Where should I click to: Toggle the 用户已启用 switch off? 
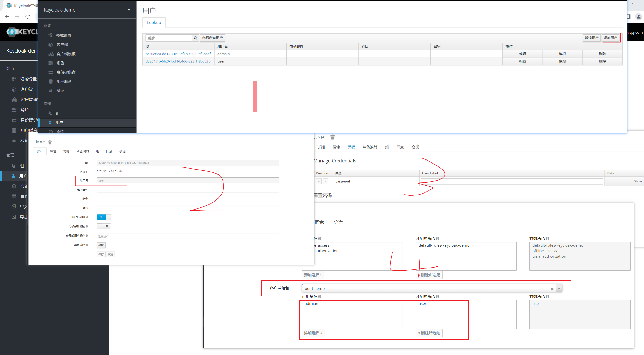tap(104, 217)
